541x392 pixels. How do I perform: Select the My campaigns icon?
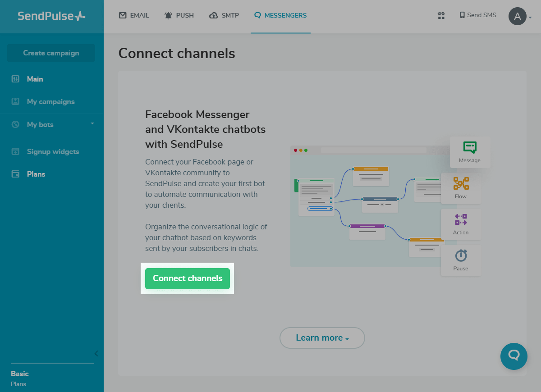pos(15,101)
